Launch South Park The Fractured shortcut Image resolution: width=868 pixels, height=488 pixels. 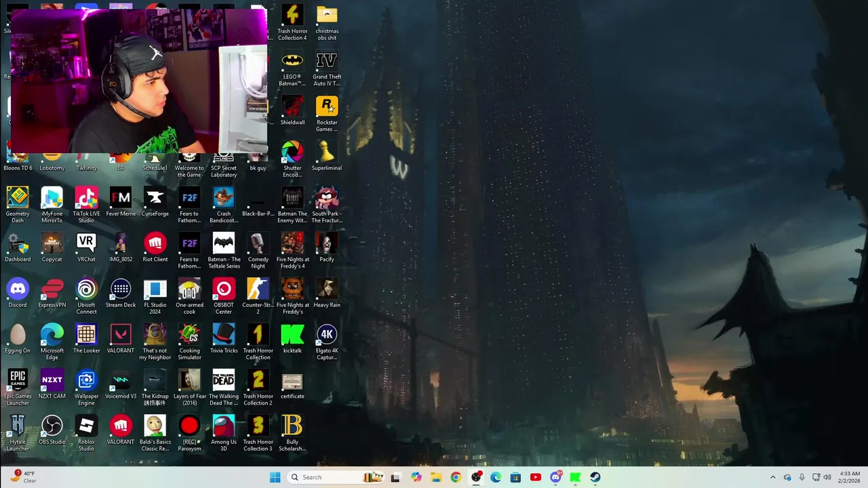click(x=327, y=205)
